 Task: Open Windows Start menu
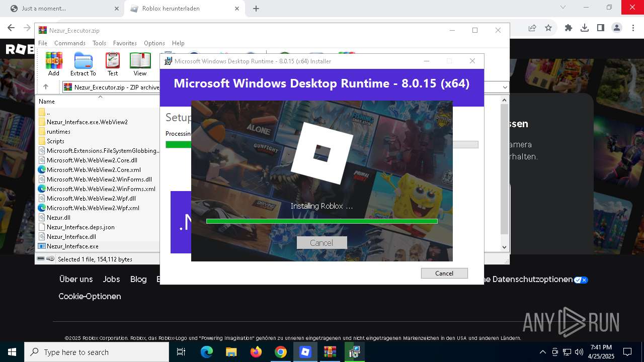[x=12, y=352]
